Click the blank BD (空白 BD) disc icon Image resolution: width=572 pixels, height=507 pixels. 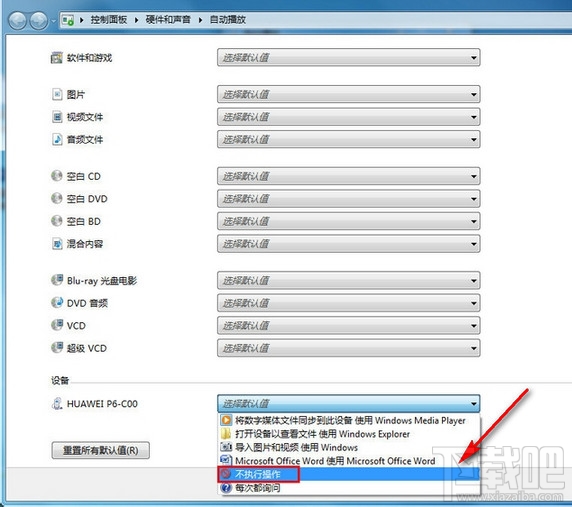click(57, 221)
